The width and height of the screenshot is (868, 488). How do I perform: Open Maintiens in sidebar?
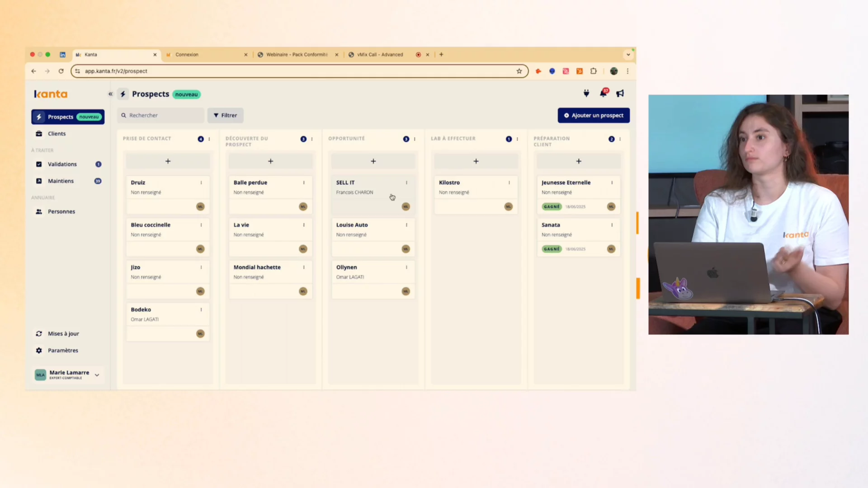(68, 181)
